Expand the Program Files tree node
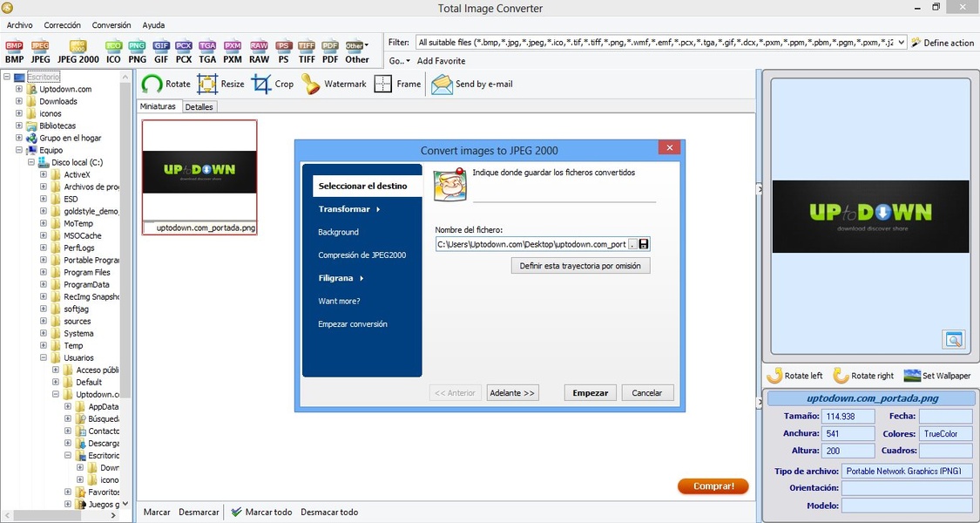 42,272
